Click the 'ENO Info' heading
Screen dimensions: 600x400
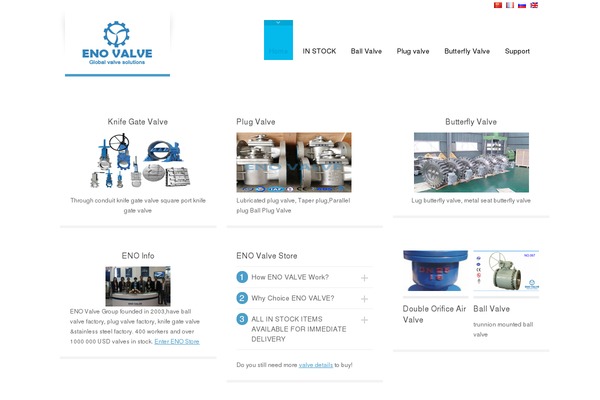(x=138, y=256)
